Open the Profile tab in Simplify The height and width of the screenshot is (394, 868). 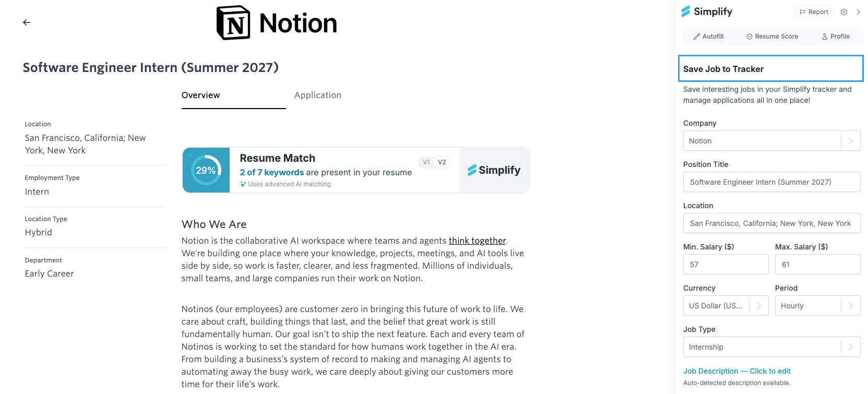click(836, 37)
